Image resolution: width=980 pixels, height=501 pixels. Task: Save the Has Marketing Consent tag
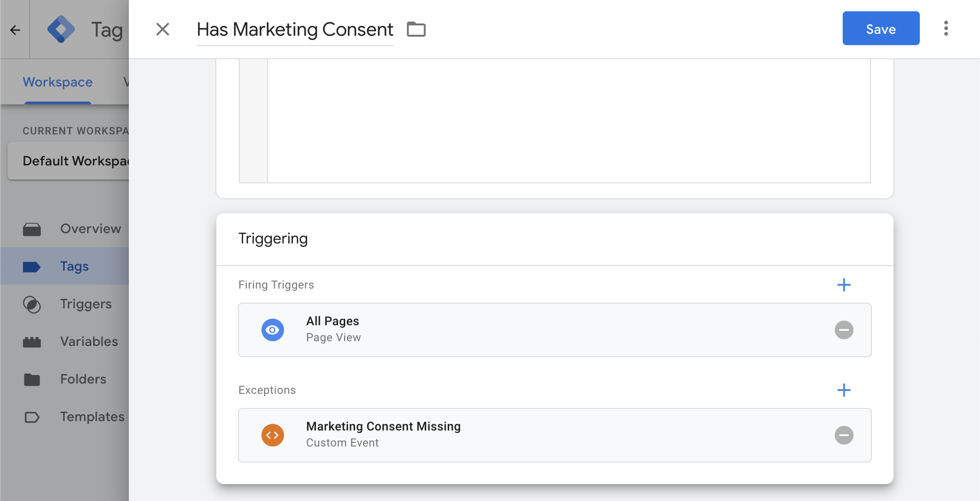(881, 28)
